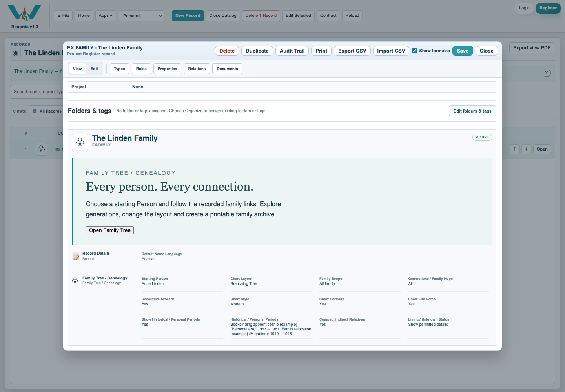The height and width of the screenshot is (392, 565).
Task: Click the New Record button
Action: 188,16
